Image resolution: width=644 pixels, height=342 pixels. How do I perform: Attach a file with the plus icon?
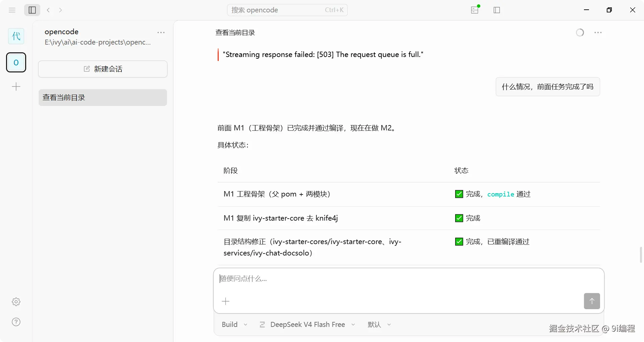click(x=226, y=301)
